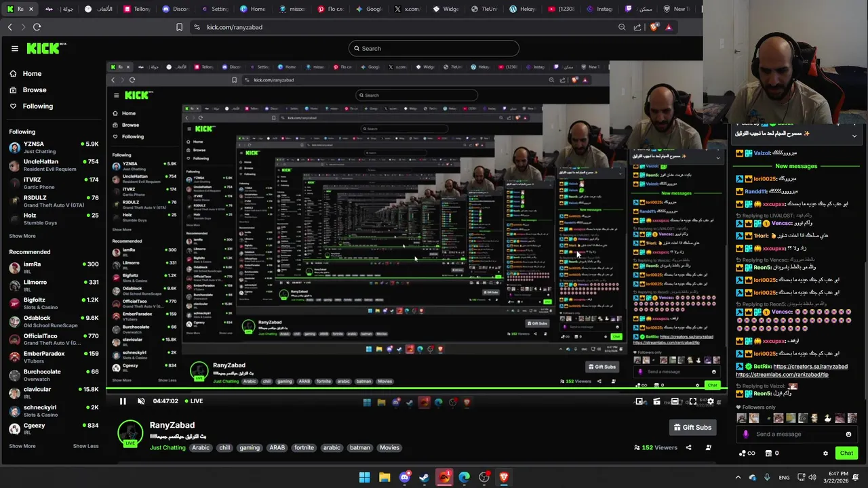Pause the live stream playback
Viewport: 868px width, 488px height.
click(x=123, y=401)
